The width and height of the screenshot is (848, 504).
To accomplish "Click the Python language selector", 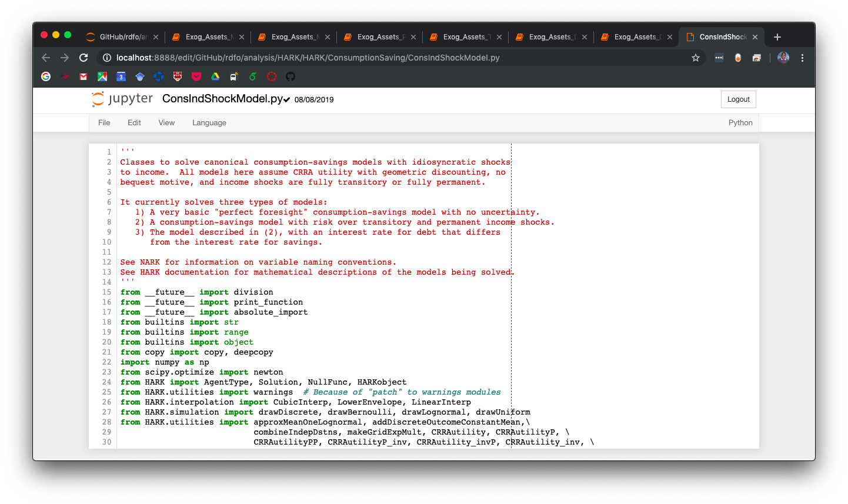I will point(740,122).
